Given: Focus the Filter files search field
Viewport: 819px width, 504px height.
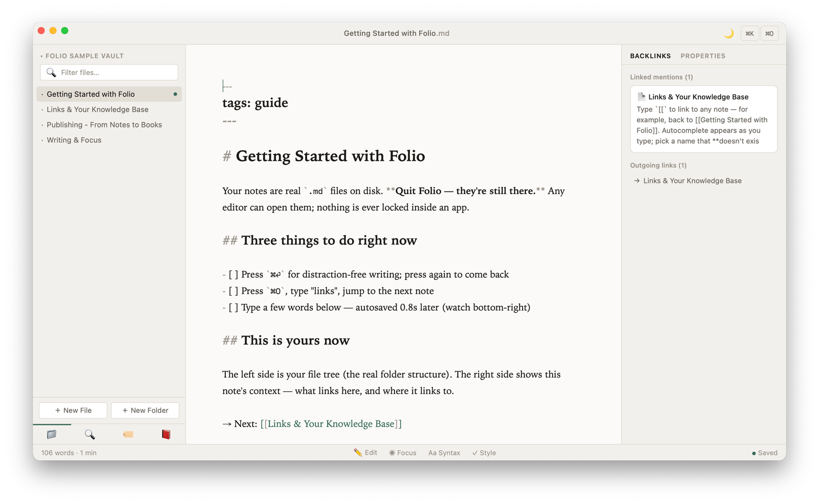Looking at the screenshot, I should tap(109, 73).
